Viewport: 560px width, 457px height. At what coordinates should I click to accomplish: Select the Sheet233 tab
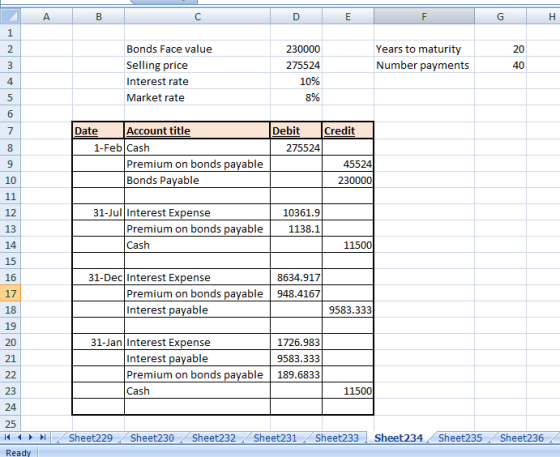point(337,438)
